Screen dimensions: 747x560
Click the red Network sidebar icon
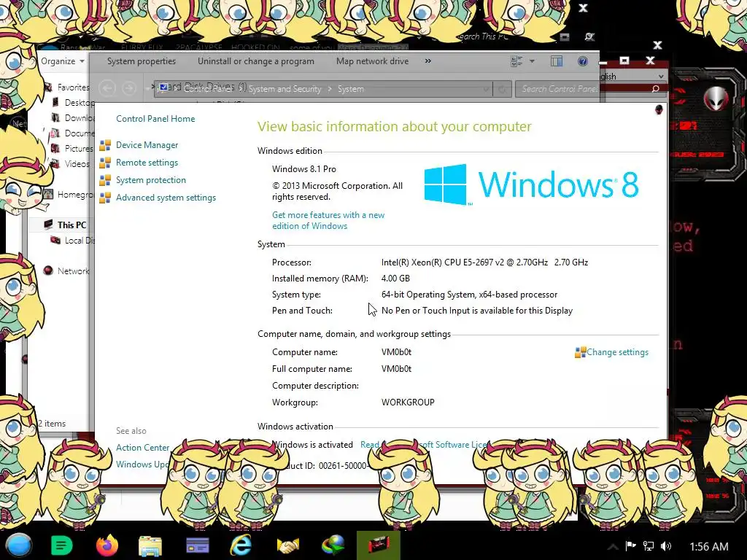pos(47,271)
